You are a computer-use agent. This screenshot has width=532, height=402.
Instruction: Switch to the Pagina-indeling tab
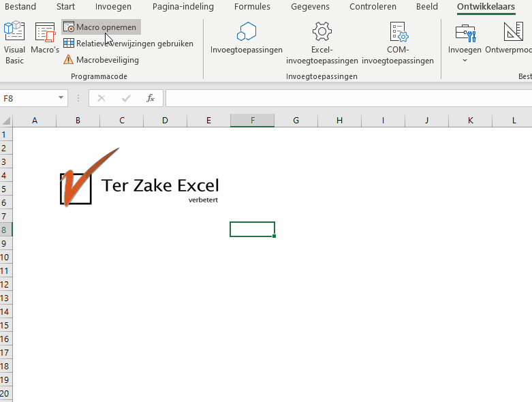pyautogui.click(x=183, y=6)
